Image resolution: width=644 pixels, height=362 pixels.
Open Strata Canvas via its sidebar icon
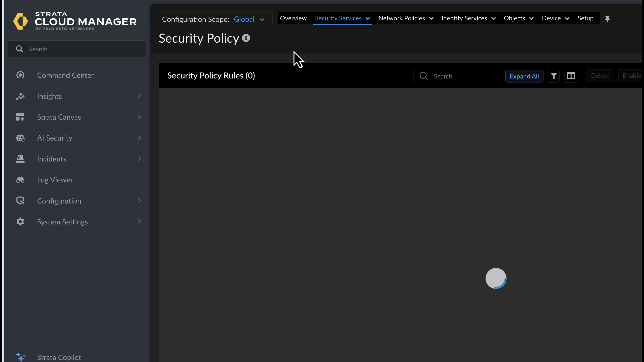coord(20,117)
